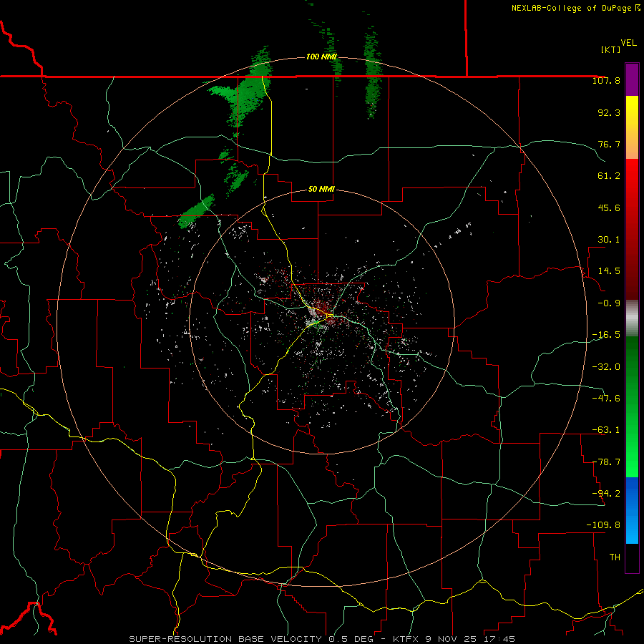The height and width of the screenshot is (644, 644).
Task: Click the narrow green echo band in the northeast
Action: [373, 72]
